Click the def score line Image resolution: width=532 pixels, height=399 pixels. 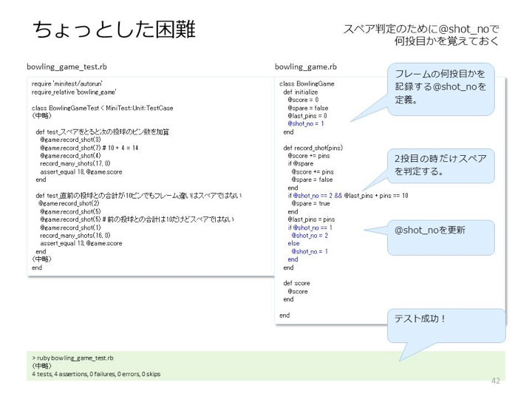[296, 283]
